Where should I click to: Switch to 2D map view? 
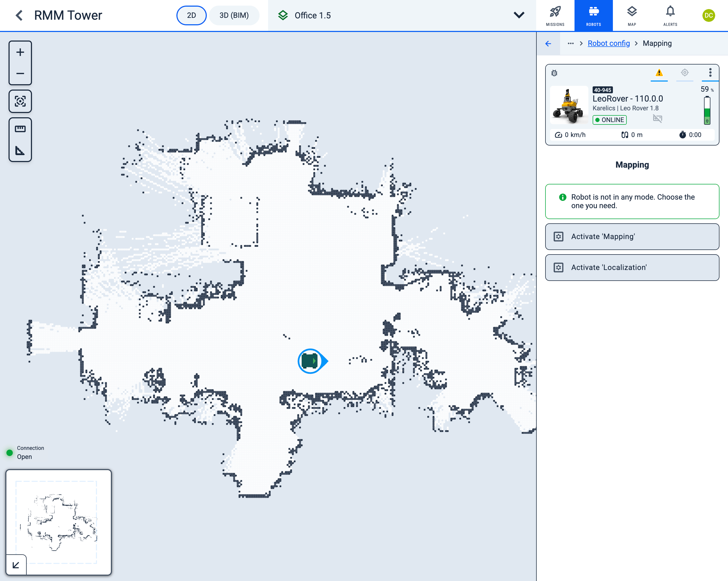(191, 15)
